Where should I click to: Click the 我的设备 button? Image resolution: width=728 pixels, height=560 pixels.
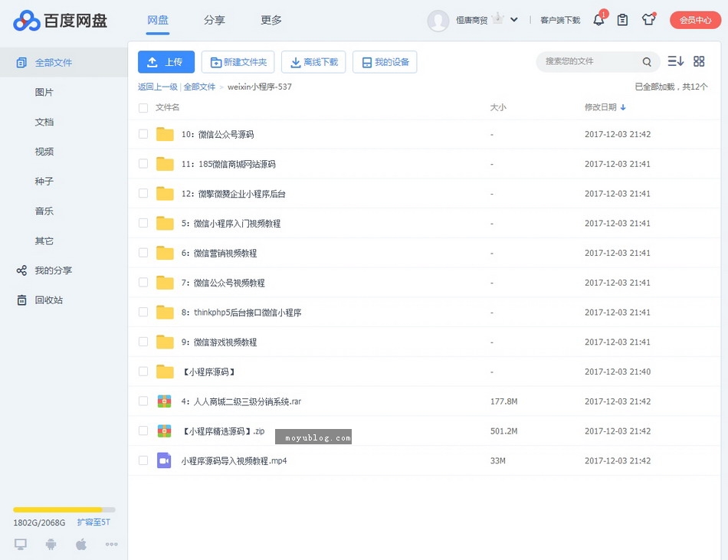pos(385,62)
